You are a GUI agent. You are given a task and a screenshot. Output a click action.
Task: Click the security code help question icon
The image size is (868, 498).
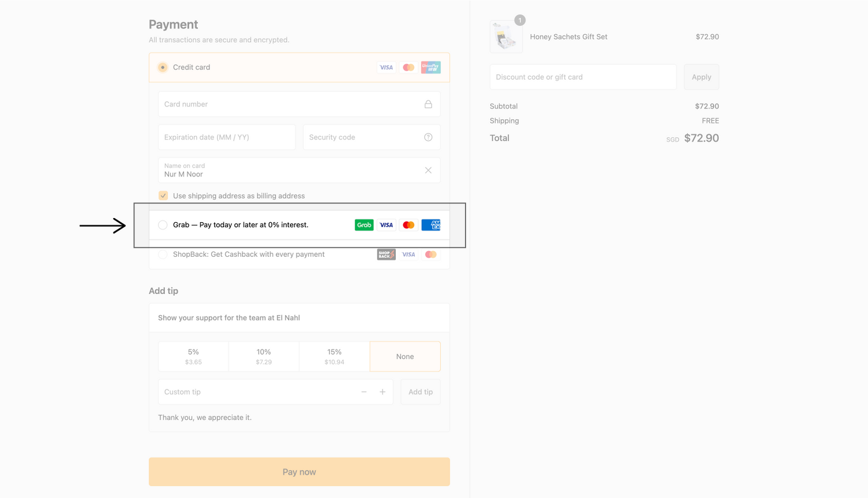tap(428, 137)
